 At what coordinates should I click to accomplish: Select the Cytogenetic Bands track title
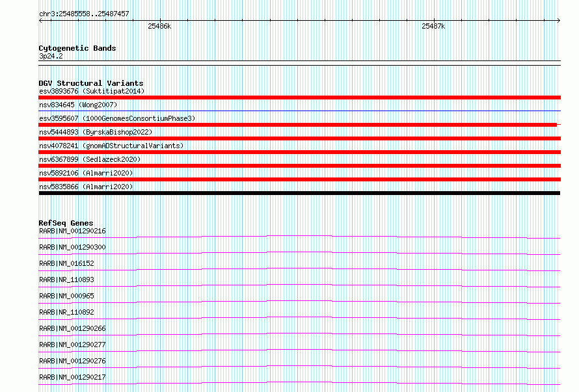(x=77, y=48)
